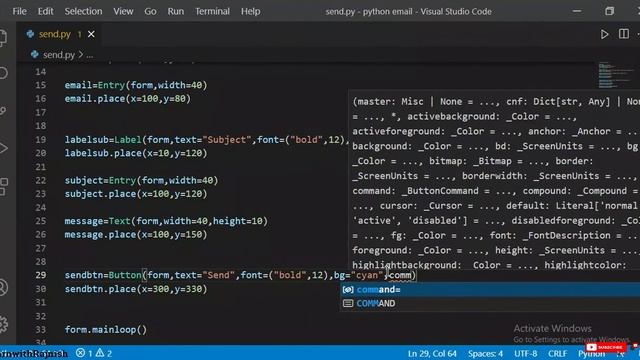Click line number 33 in gutter
This screenshot has width=640, height=360.
pos(41,329)
